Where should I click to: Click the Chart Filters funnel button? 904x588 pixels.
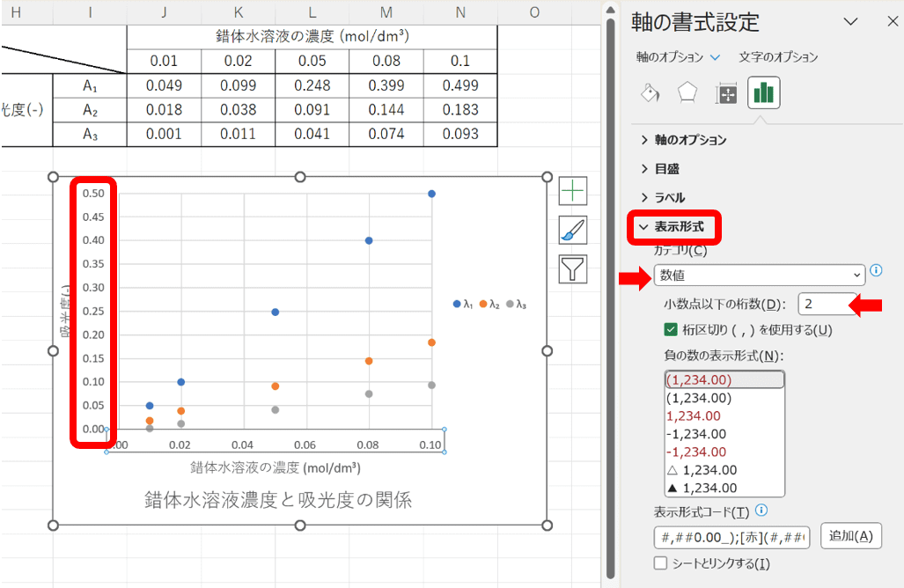pos(572,269)
